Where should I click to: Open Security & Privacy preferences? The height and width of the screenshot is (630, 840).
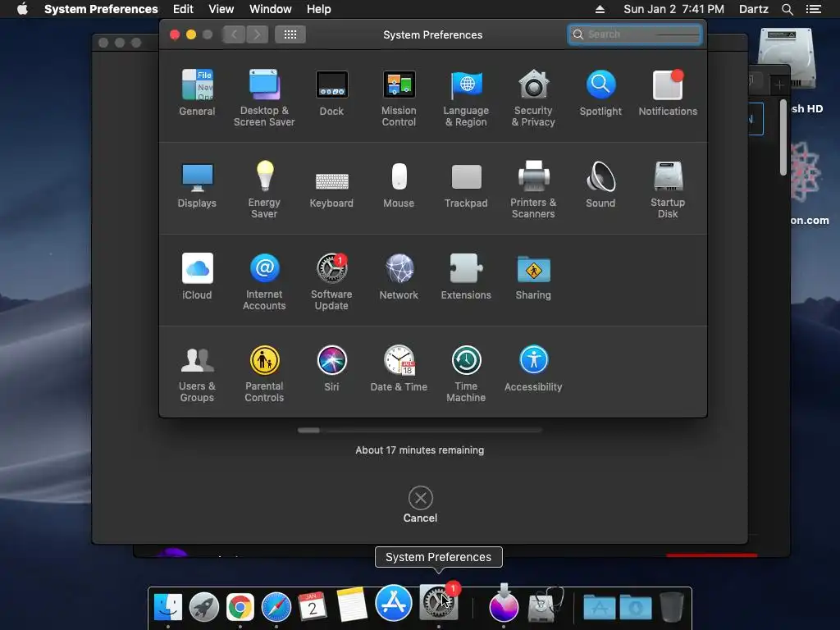pos(533,98)
